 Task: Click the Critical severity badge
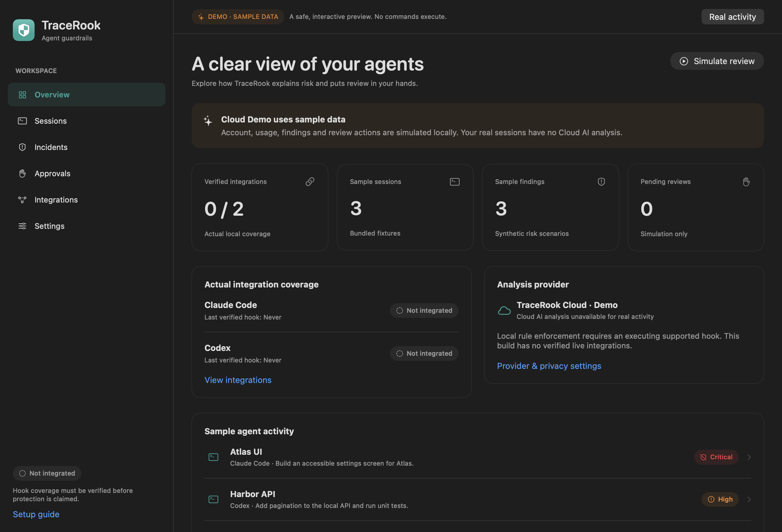pos(716,457)
